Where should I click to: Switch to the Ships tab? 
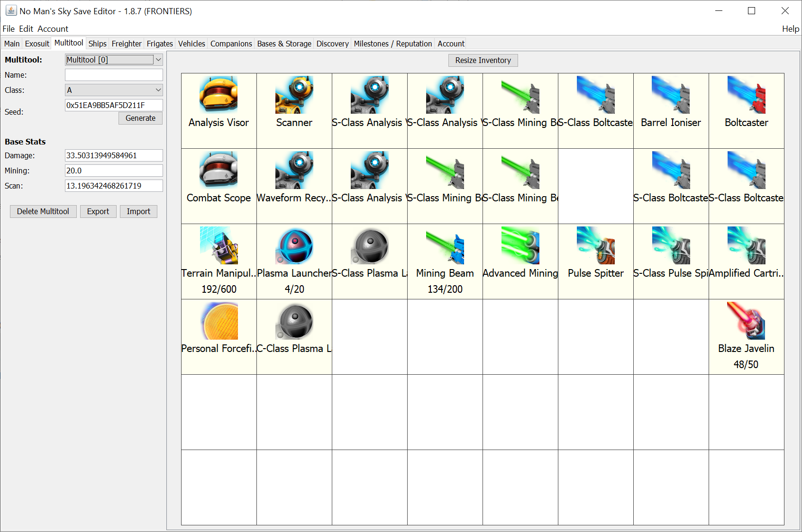[x=97, y=44]
